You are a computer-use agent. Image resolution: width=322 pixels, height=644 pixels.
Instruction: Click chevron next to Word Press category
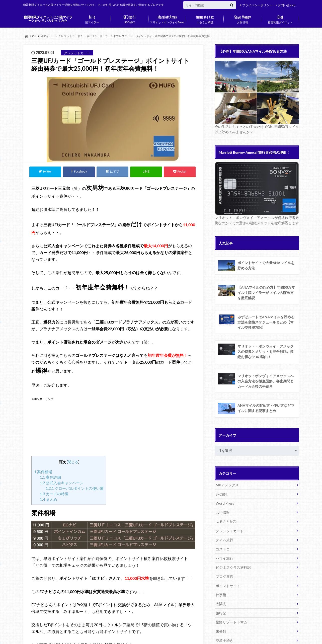[297, 503]
